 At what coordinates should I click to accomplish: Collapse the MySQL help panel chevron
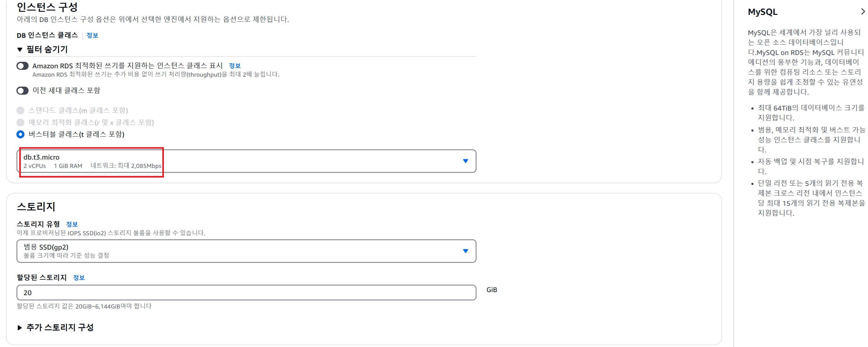point(863,12)
